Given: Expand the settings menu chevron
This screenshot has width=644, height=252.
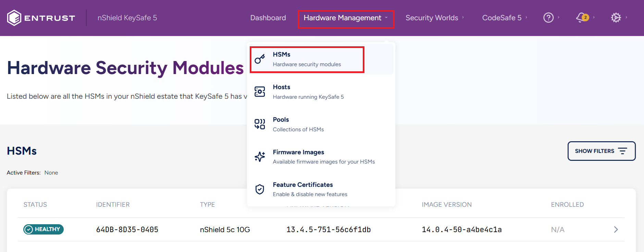Looking at the screenshot, I should (626, 17).
